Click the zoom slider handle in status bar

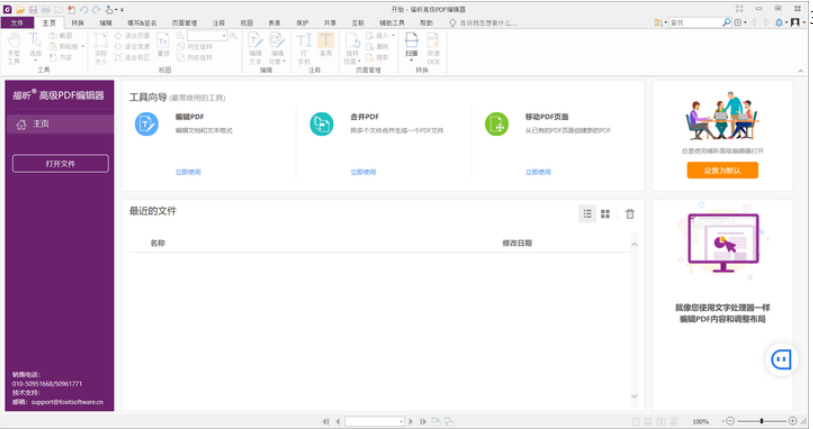point(762,421)
